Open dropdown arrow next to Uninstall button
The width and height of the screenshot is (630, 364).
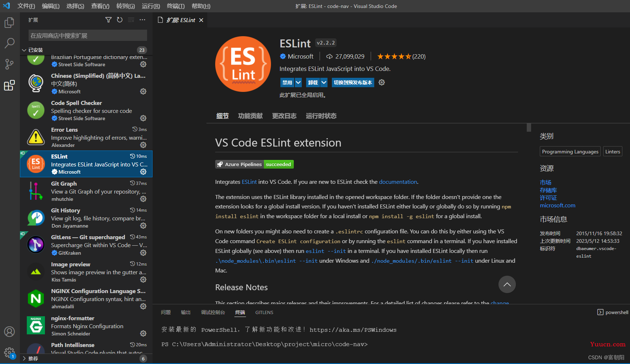click(x=324, y=82)
